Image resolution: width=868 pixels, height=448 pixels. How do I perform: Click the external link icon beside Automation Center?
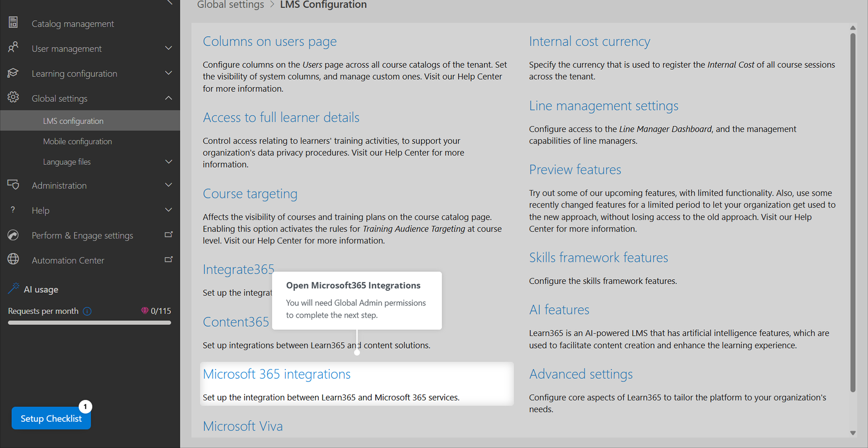coord(169,259)
